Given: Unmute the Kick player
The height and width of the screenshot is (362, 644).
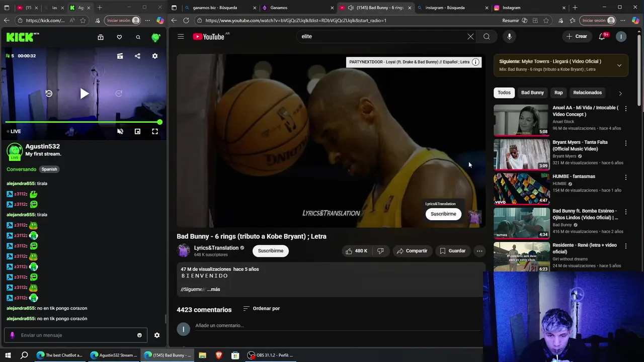Looking at the screenshot, I should tap(120, 131).
